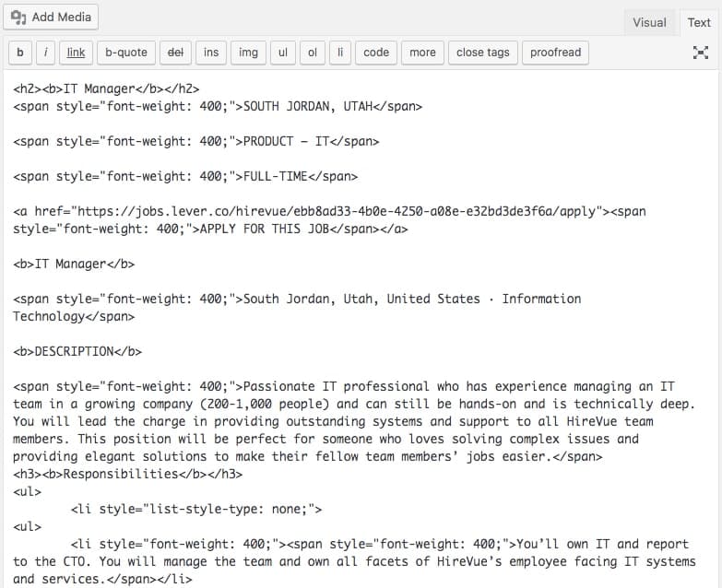Place cursor in the h2 IT Manager line
The width and height of the screenshot is (722, 588).
106,88
